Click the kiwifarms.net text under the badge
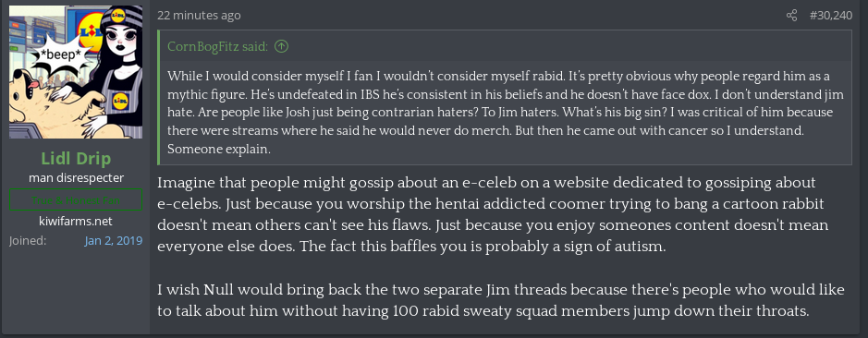This screenshot has width=868, height=338. [76, 222]
